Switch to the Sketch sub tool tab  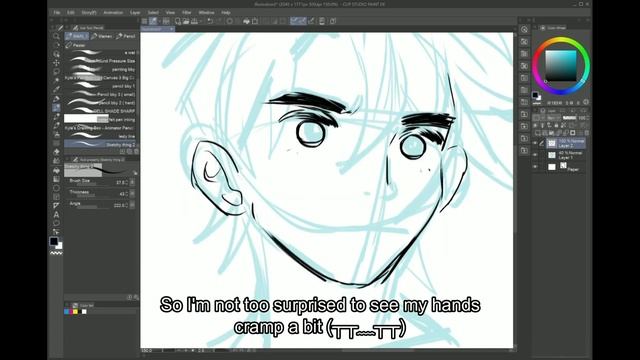76,36
